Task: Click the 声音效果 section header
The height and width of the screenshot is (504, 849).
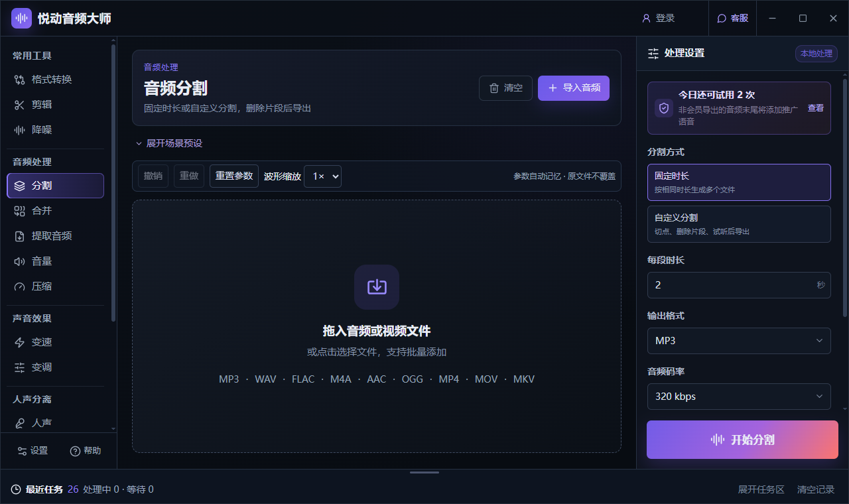Action: click(x=32, y=318)
